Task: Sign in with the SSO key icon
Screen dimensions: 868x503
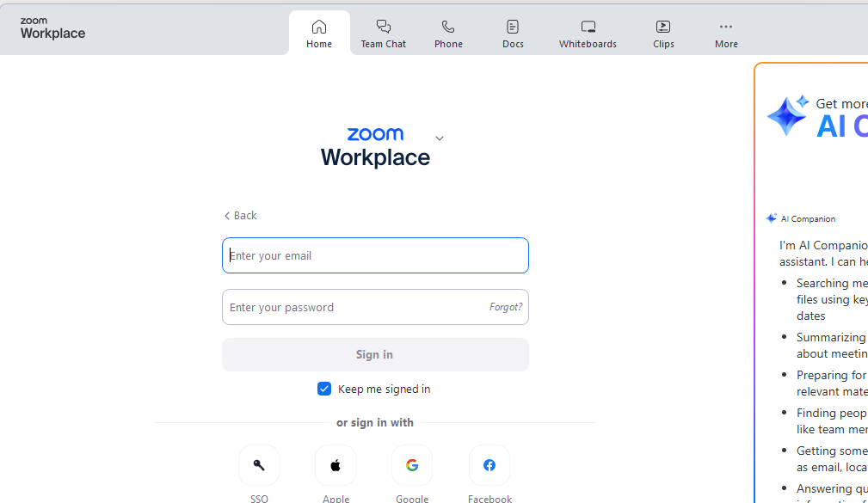Action: click(259, 465)
